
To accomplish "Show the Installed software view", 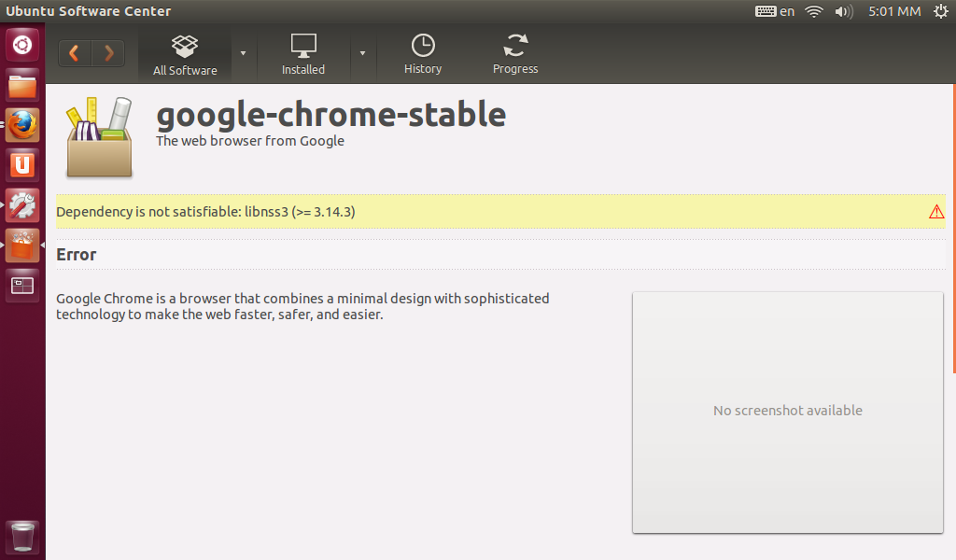I will (x=303, y=55).
